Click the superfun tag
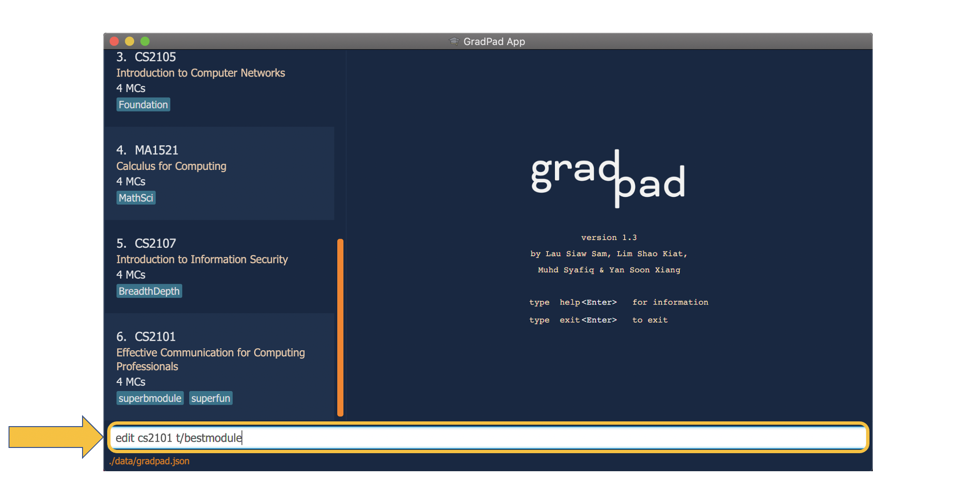Screen dimensions: 980x503 click(211, 398)
